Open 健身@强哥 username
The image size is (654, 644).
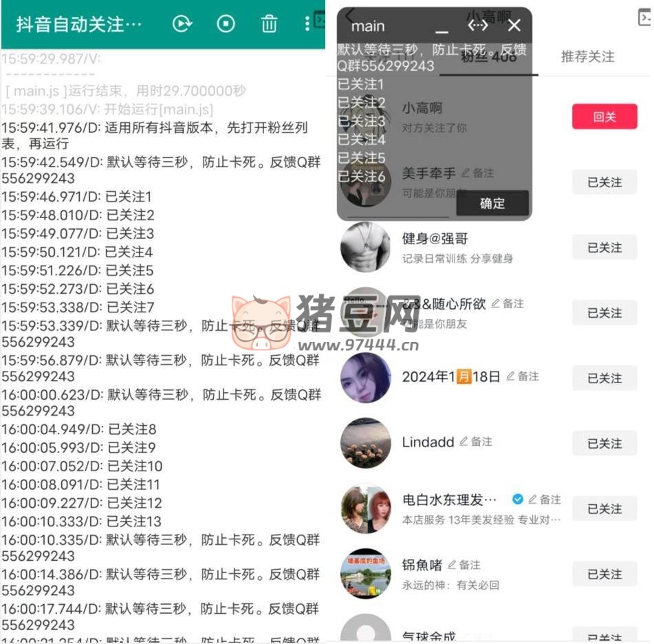pos(435,239)
